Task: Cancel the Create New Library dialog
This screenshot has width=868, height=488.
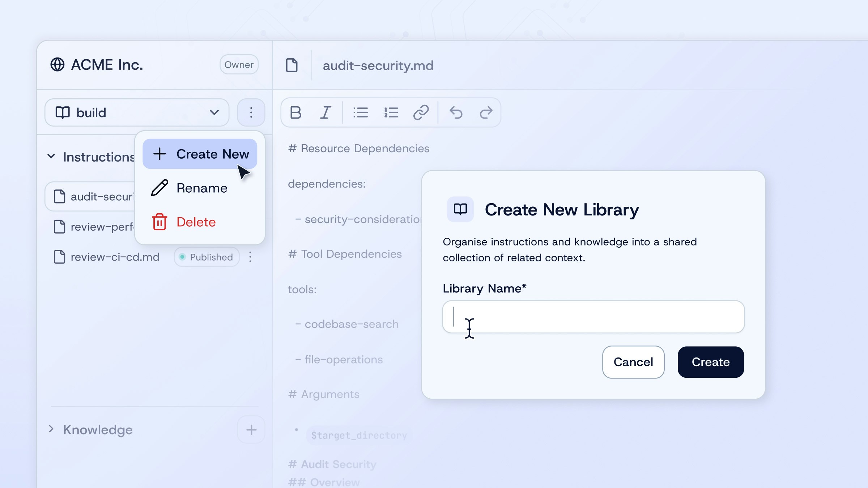Action: pos(633,362)
